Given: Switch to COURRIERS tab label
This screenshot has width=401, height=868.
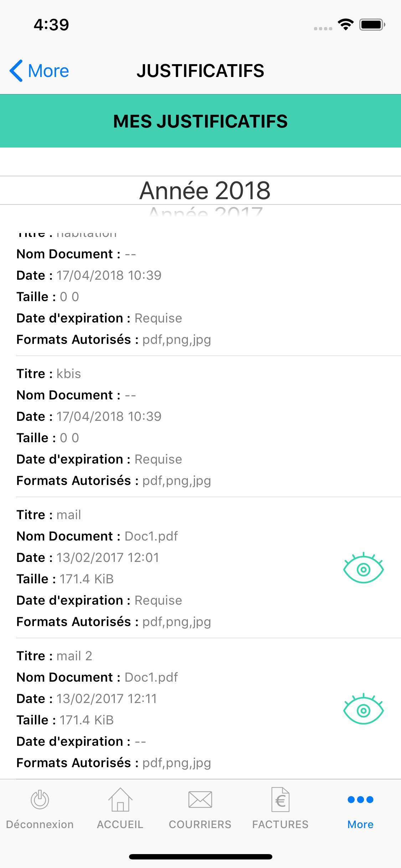Looking at the screenshot, I should click(x=200, y=825).
